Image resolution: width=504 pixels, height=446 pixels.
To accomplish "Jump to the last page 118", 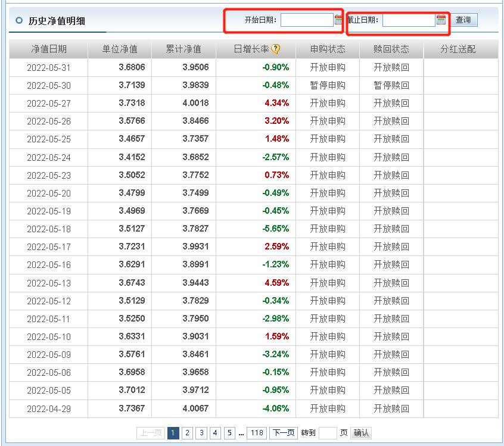I will pos(256,432).
